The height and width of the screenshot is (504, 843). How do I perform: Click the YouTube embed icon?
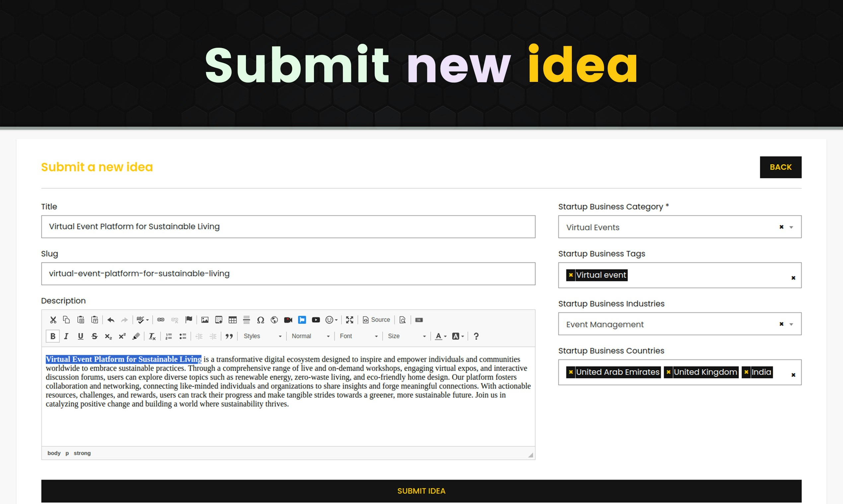(x=316, y=320)
